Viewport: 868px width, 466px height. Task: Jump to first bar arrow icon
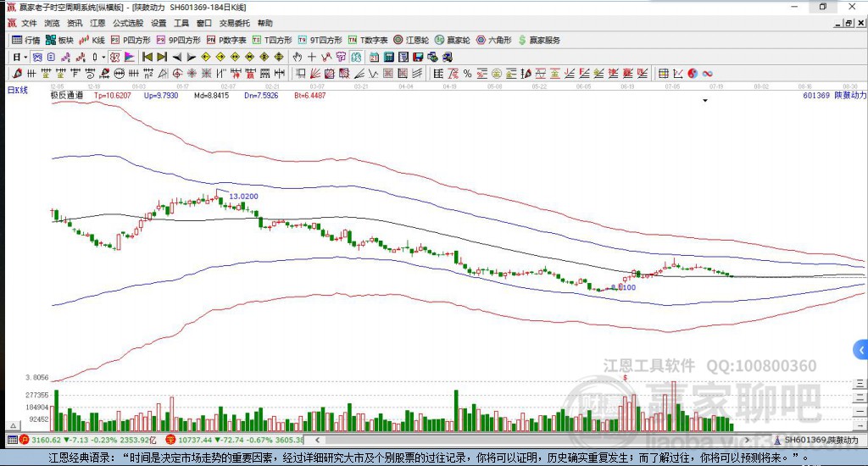(147, 57)
